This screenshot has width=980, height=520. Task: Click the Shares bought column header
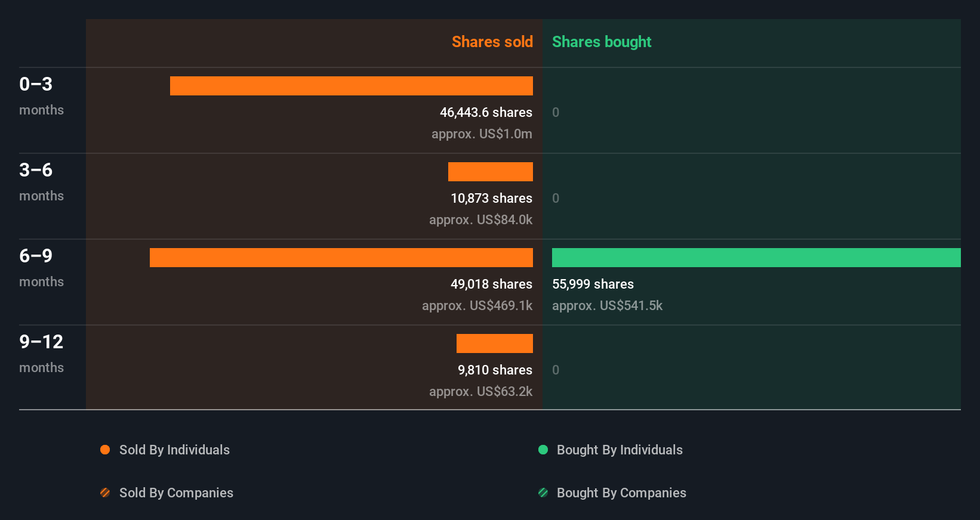click(x=602, y=42)
